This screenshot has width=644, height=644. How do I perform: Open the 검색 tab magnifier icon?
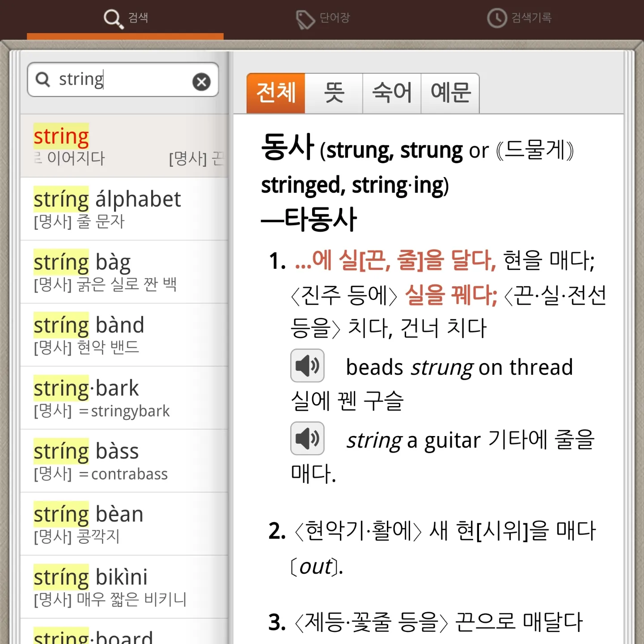[113, 19]
